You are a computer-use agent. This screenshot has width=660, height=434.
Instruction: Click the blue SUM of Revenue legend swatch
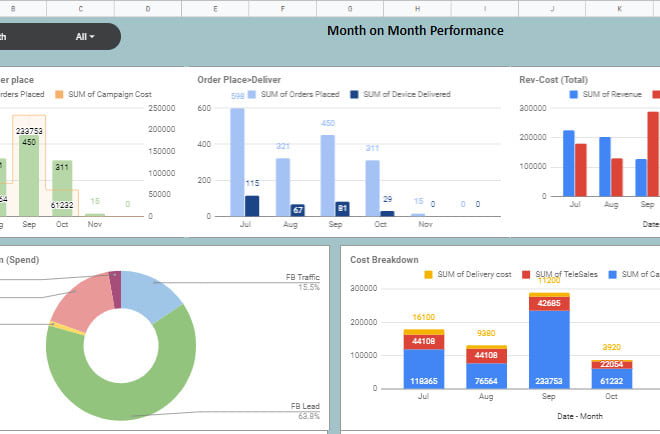pyautogui.click(x=573, y=94)
